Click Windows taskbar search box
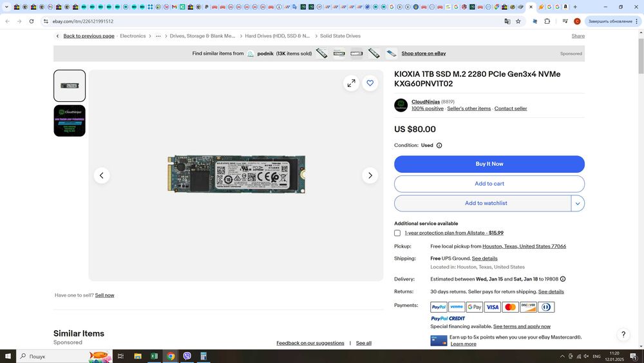 (64, 357)
